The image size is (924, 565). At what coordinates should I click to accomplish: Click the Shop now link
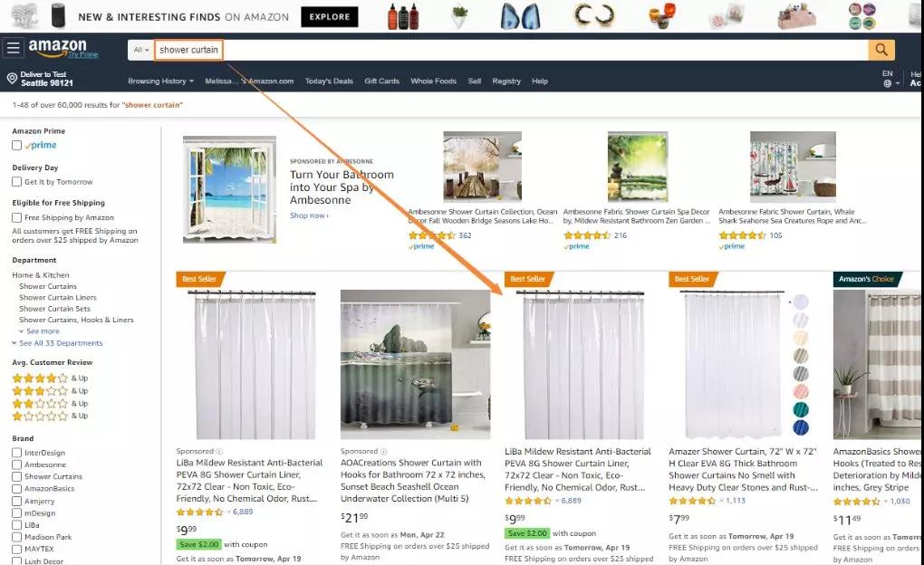[x=309, y=215]
